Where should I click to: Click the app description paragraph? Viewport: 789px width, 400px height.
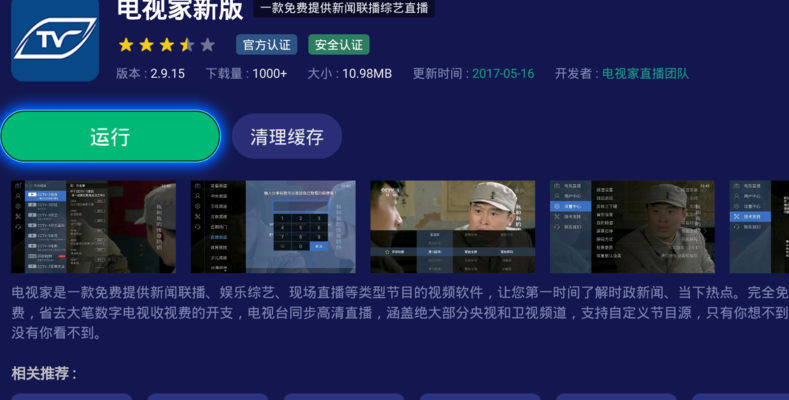click(x=400, y=312)
